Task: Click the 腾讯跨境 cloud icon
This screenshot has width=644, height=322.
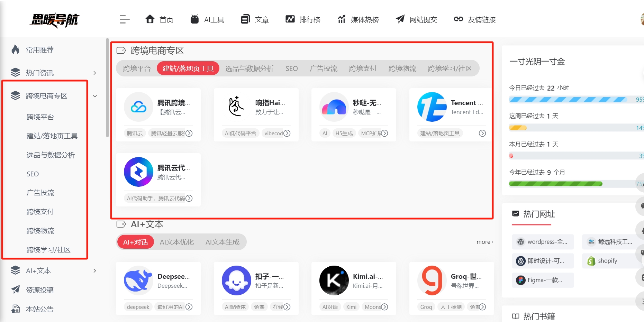Action: click(138, 107)
